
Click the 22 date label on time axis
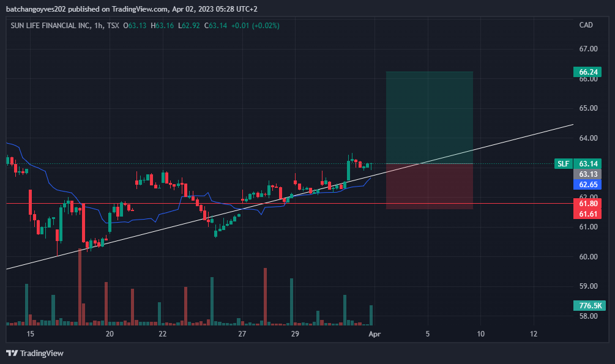(162, 334)
